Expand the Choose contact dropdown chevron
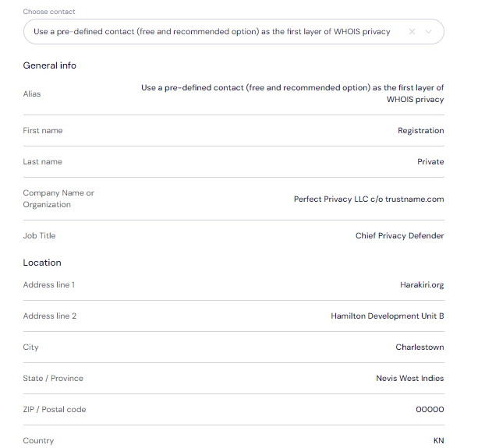 430,32
